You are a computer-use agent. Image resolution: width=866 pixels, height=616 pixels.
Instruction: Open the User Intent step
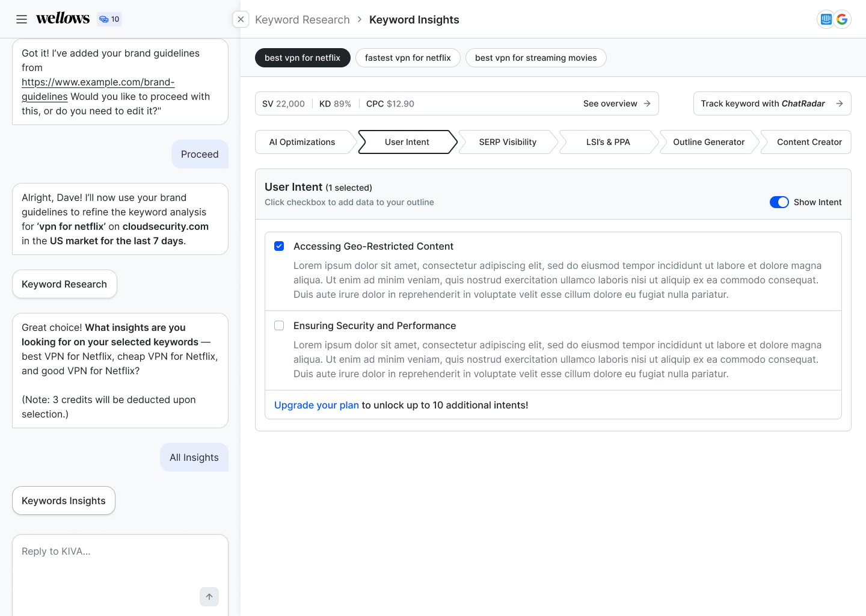(407, 142)
